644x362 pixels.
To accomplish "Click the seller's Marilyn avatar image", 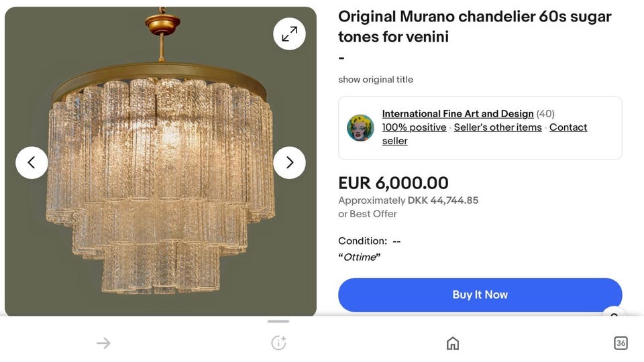I will tap(360, 127).
